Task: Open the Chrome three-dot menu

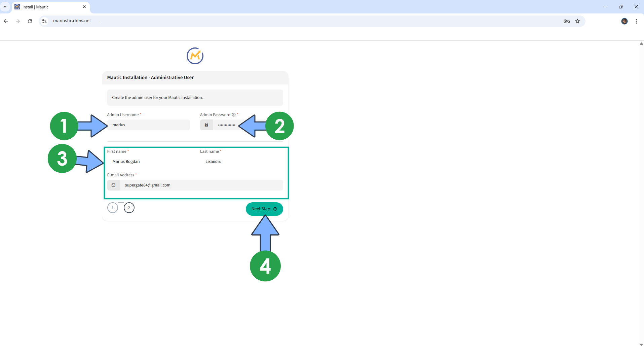Action: click(636, 21)
